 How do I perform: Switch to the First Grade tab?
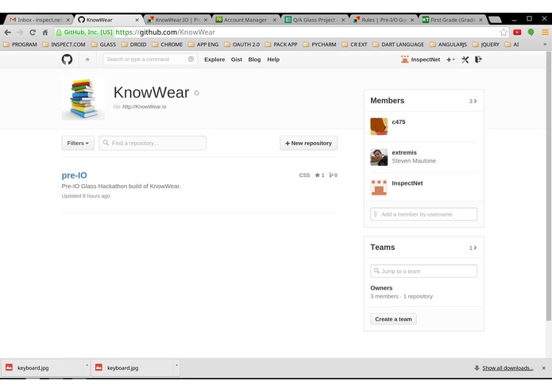(x=453, y=20)
